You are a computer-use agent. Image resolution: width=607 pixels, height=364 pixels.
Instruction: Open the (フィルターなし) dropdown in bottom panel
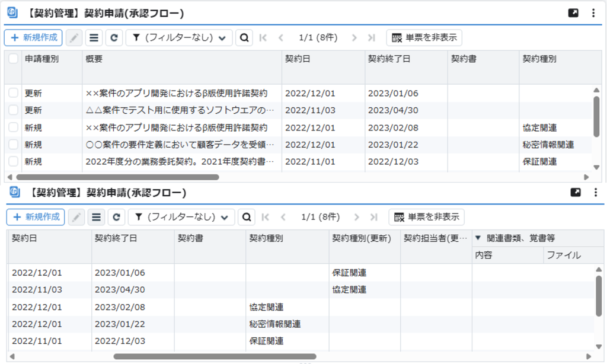(181, 218)
